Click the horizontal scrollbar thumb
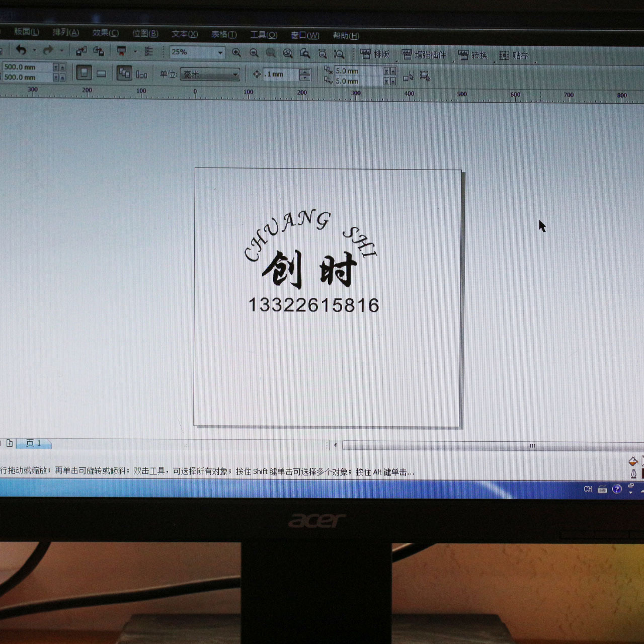 tap(493, 446)
